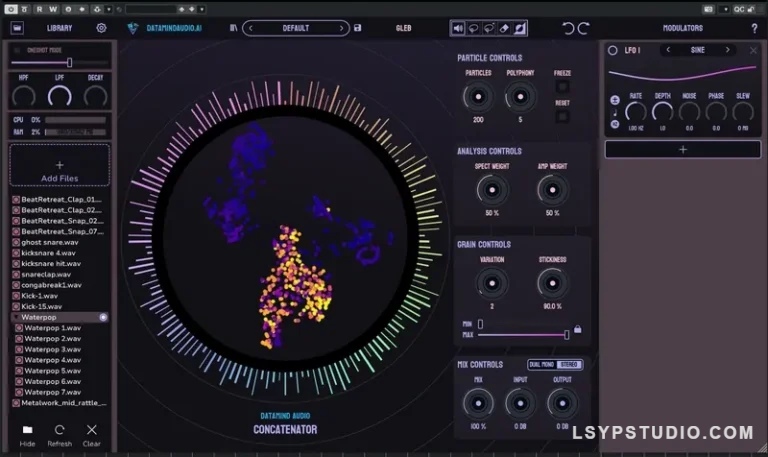Toggle the Oneshot Mode checkbox

pyautogui.click(x=17, y=50)
